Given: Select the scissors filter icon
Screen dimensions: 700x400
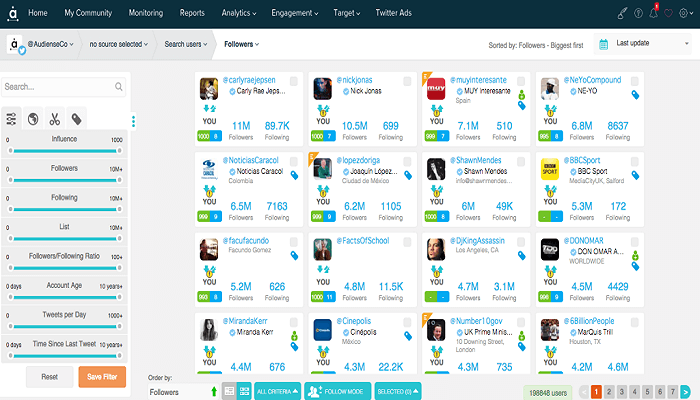Looking at the screenshot, I should pyautogui.click(x=54, y=119).
